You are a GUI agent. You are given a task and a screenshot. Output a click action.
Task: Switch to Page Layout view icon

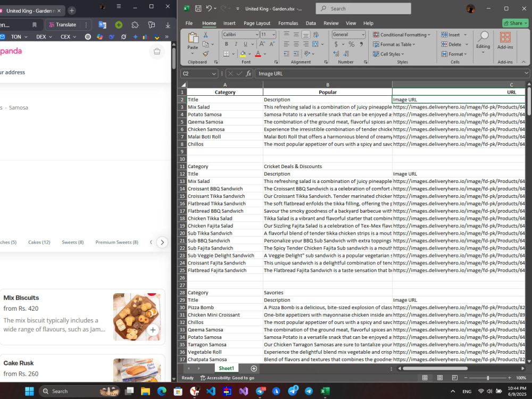pyautogui.click(x=440, y=378)
